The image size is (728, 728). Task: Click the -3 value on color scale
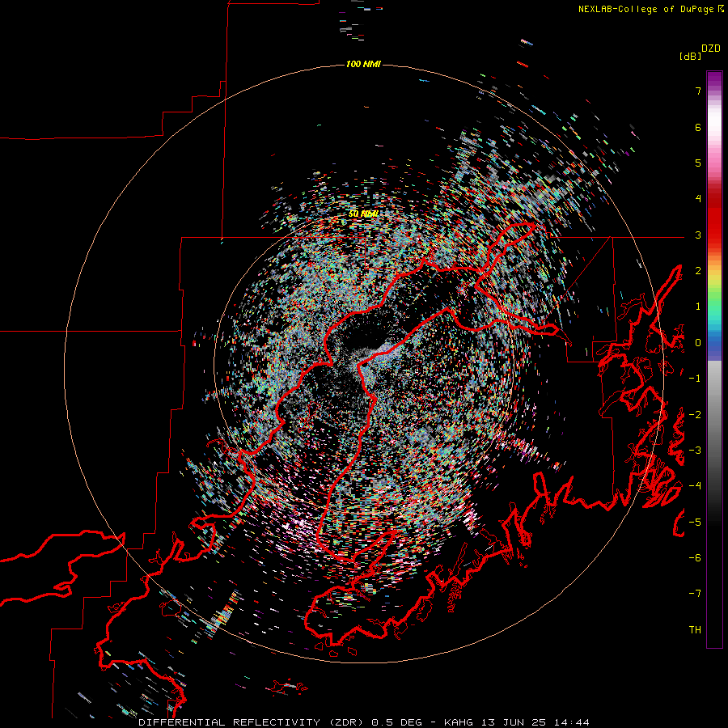click(x=695, y=451)
